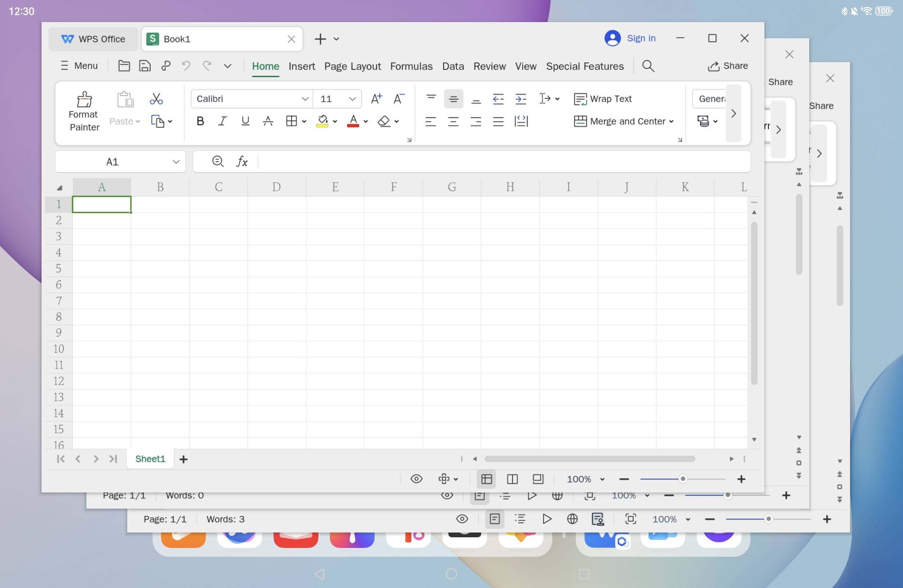
Task: Switch to the Insert ribbon tab
Action: tap(301, 66)
